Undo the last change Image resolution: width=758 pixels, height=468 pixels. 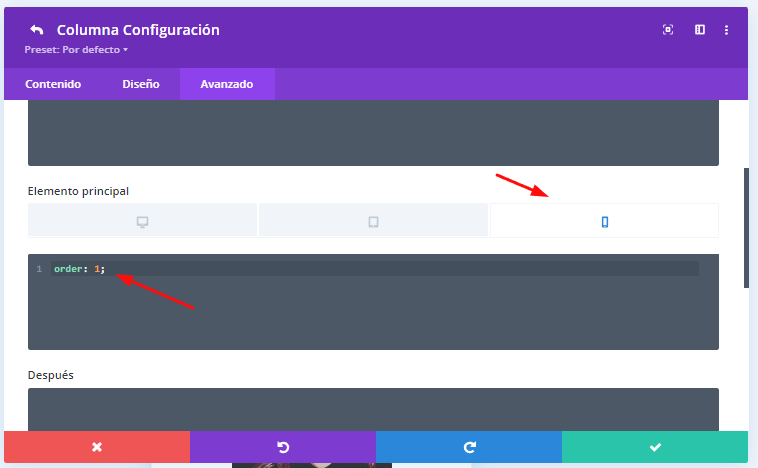[283, 447]
